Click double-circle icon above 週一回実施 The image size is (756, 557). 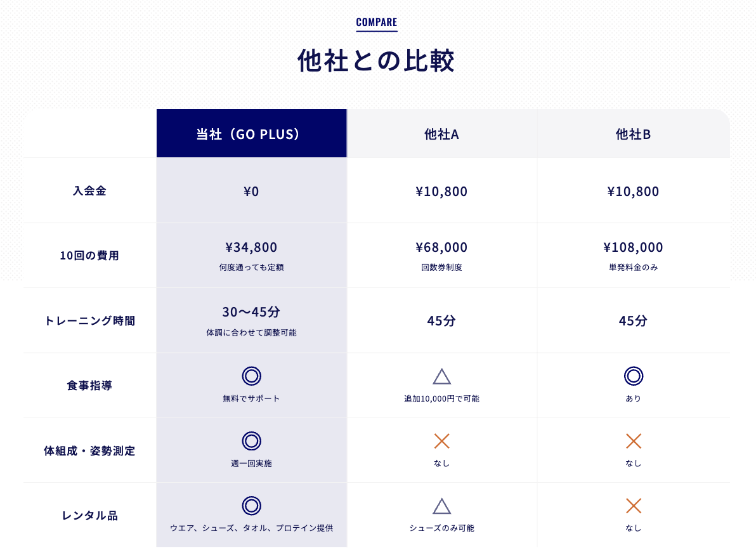251,441
